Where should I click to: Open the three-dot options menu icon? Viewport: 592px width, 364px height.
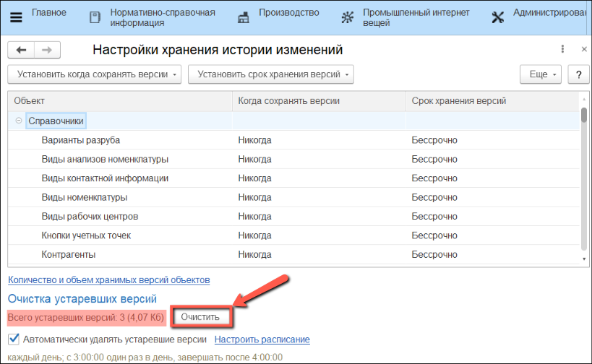(x=562, y=49)
